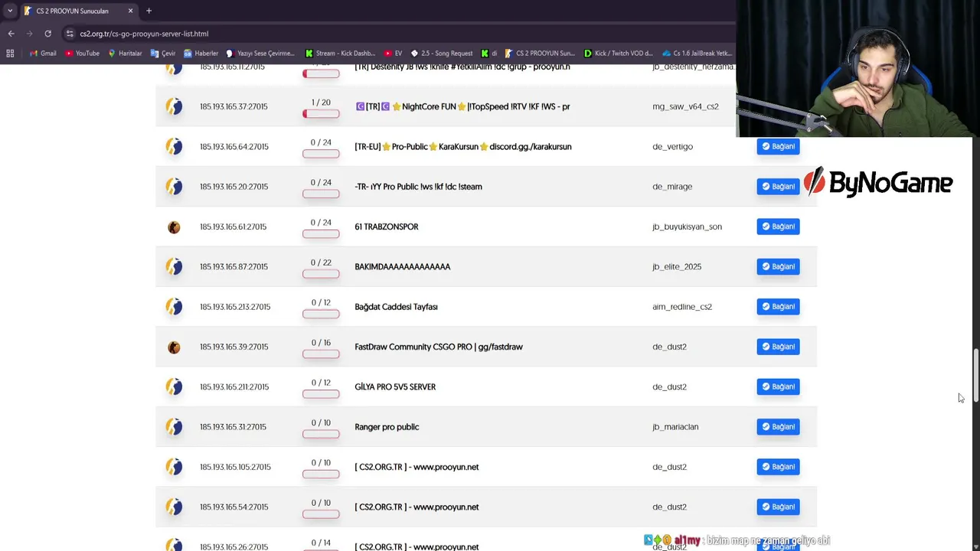Viewport: 980px width, 551px height.
Task: Connect to the 61 TRABZONSPOR server
Action: (x=778, y=227)
